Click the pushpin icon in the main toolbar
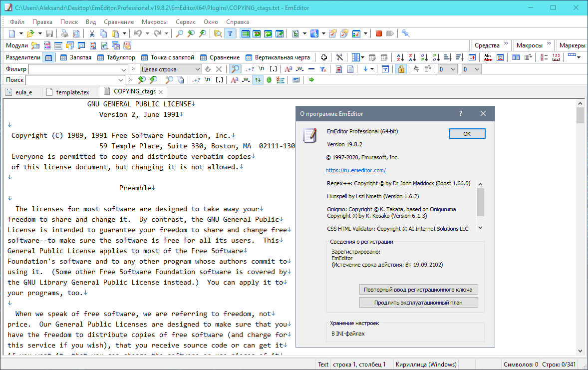 pos(405,34)
